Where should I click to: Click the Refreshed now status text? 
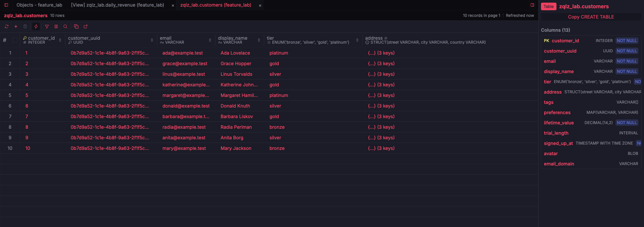pyautogui.click(x=520, y=16)
